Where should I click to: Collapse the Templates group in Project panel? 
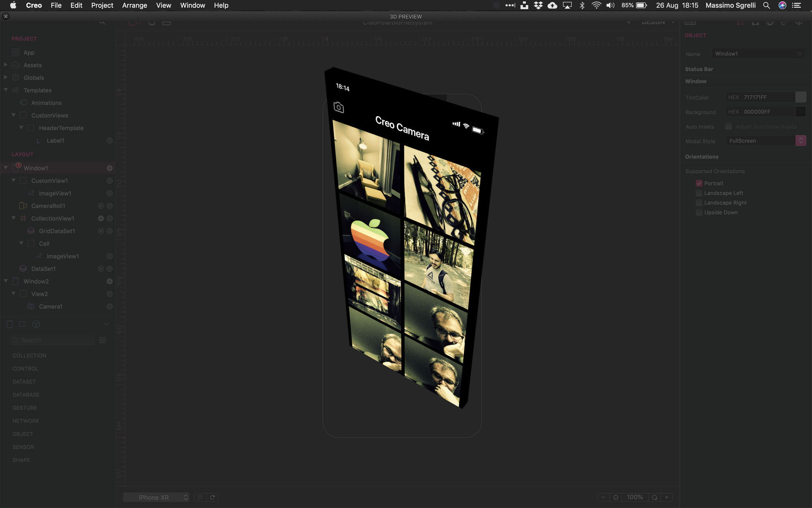6,90
